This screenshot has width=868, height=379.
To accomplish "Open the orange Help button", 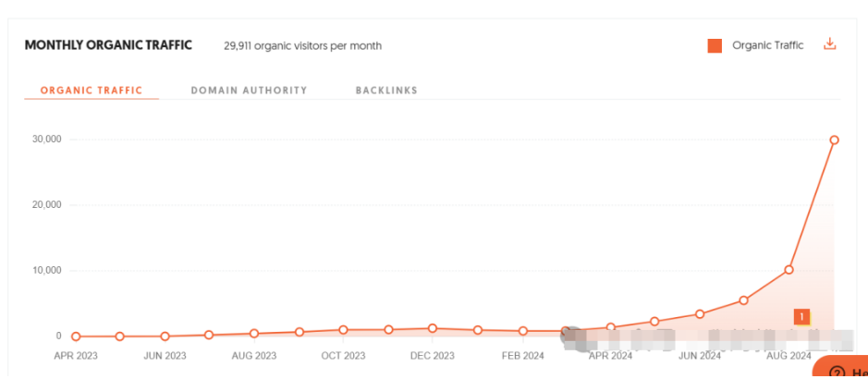I will point(843,369).
